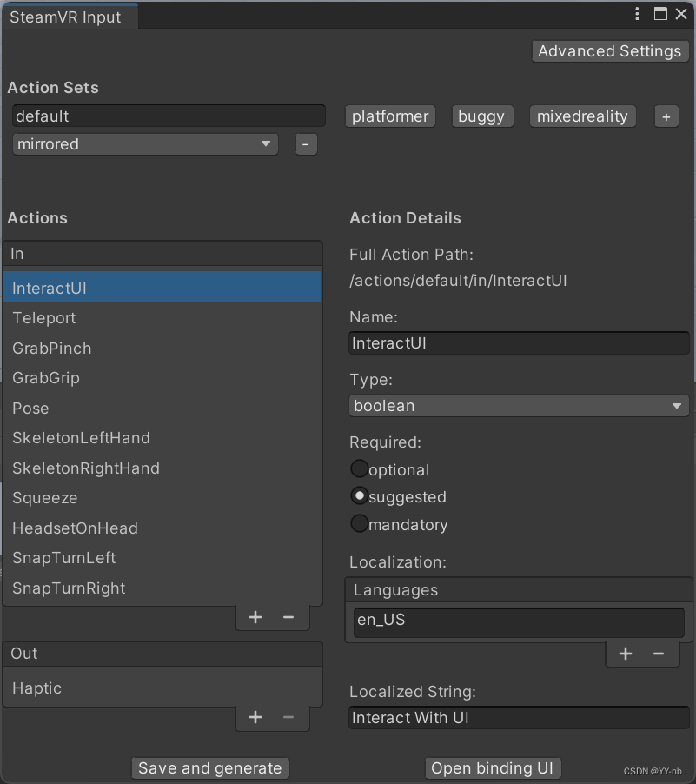Open the mirrored usage dropdown
This screenshot has width=696, height=784.
[145, 144]
